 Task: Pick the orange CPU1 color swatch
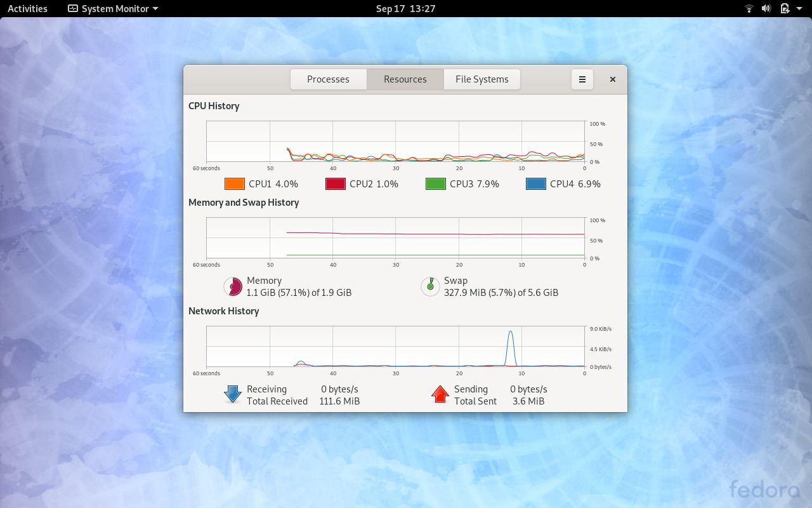tap(235, 184)
